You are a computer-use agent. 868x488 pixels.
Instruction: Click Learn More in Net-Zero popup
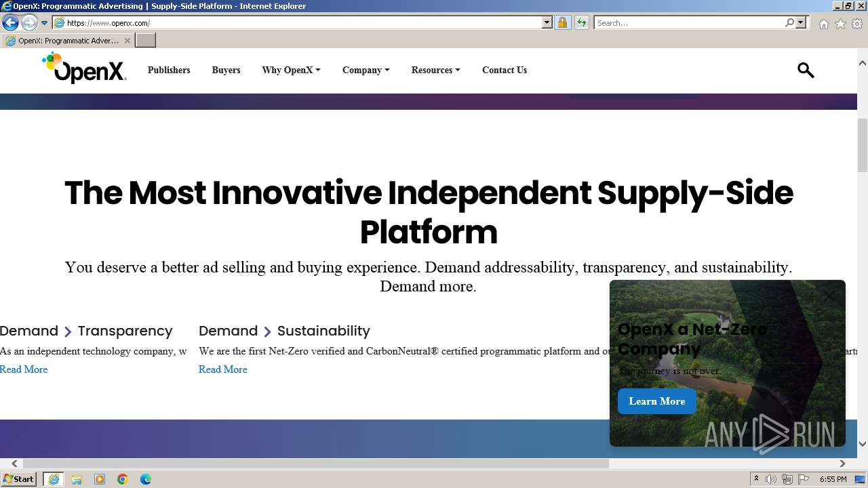(x=657, y=401)
